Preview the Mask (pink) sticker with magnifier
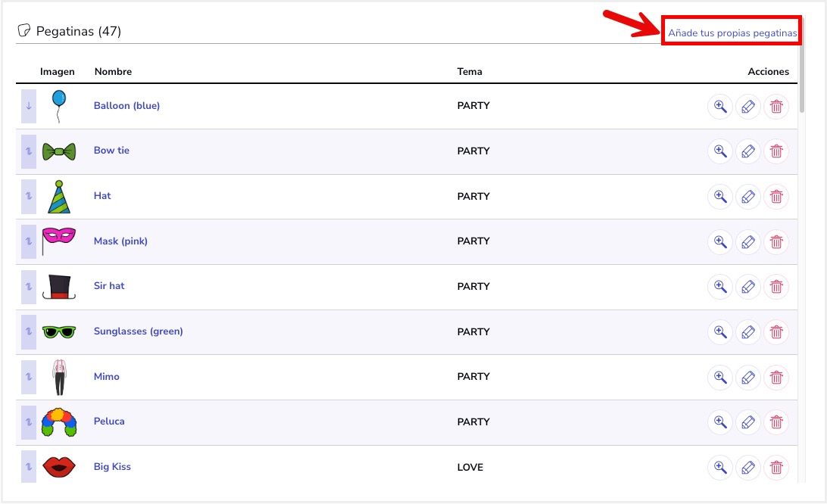The width and height of the screenshot is (827, 504). (x=719, y=242)
